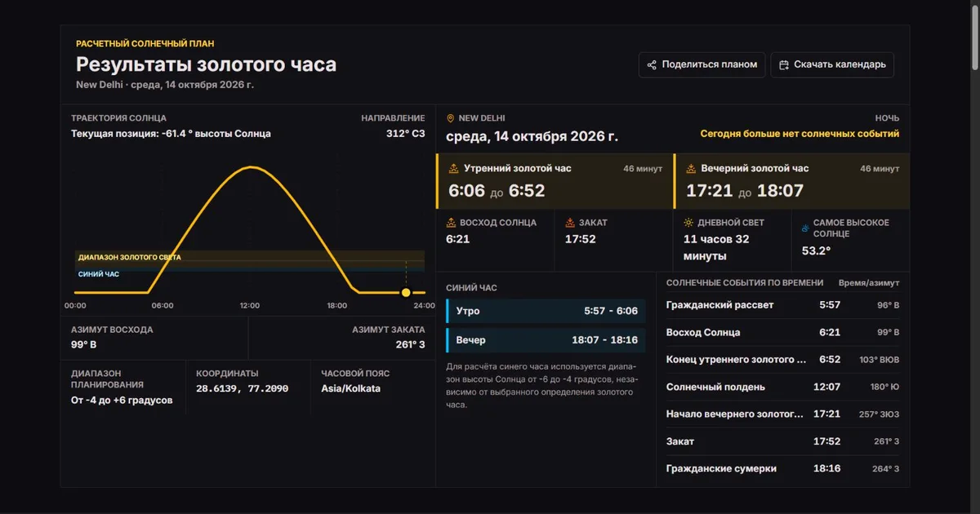Select the current sun position dot on chart
Viewport: 980px width, 514px height.
pyautogui.click(x=406, y=292)
